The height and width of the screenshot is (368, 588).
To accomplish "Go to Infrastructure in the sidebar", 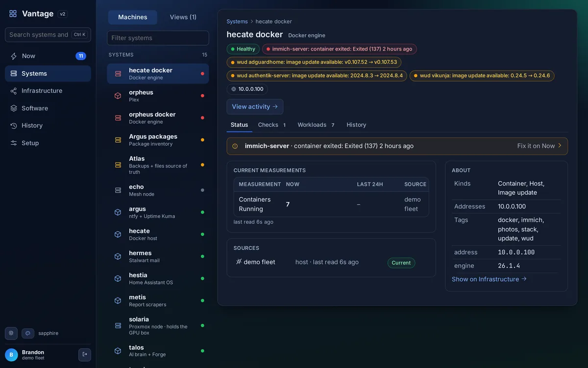I will click(48, 91).
